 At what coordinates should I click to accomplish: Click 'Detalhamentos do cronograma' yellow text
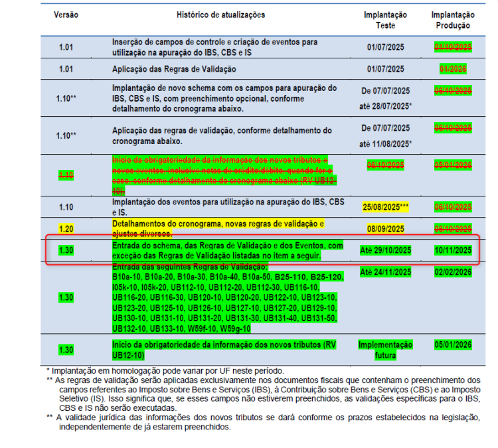click(218, 228)
